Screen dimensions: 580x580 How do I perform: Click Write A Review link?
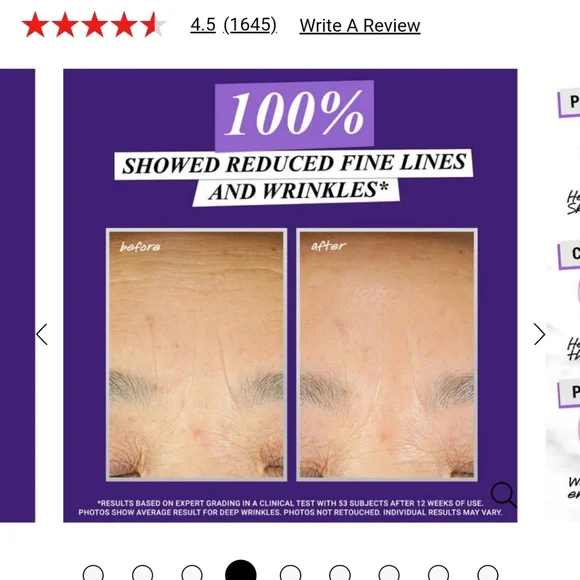[x=360, y=26]
